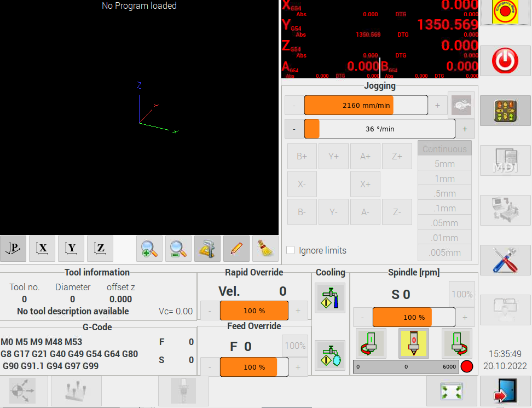The width and height of the screenshot is (532, 408).
Task: Open the settings tools page
Action: tap(505, 260)
